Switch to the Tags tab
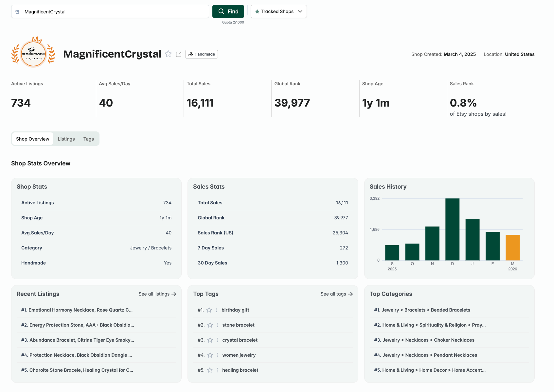Screen dimensions: 554x392 click(89, 139)
